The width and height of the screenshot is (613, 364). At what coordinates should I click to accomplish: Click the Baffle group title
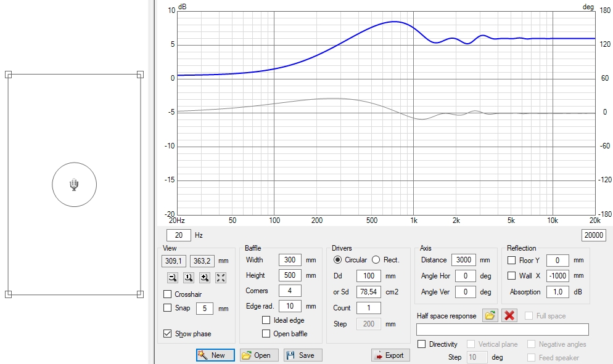pyautogui.click(x=253, y=248)
